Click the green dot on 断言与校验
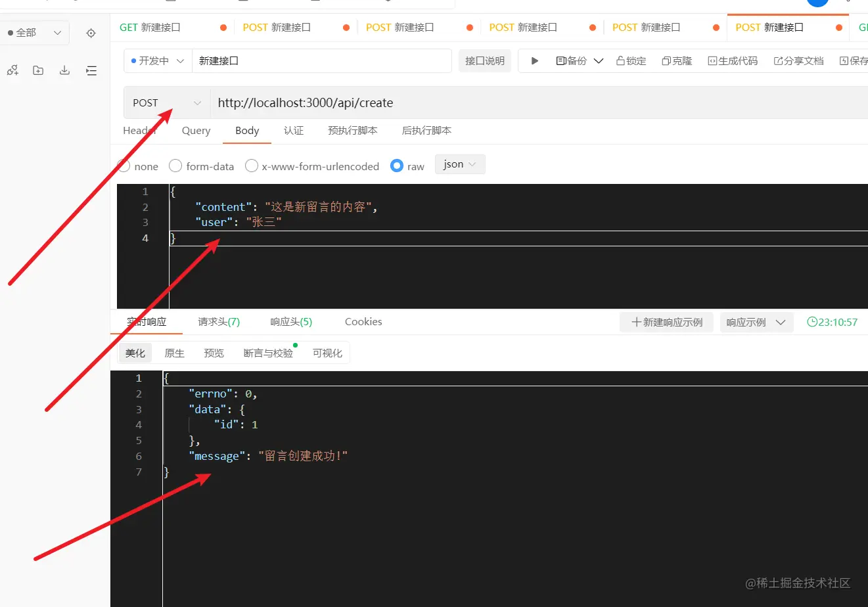868x607 pixels. pyautogui.click(x=296, y=345)
